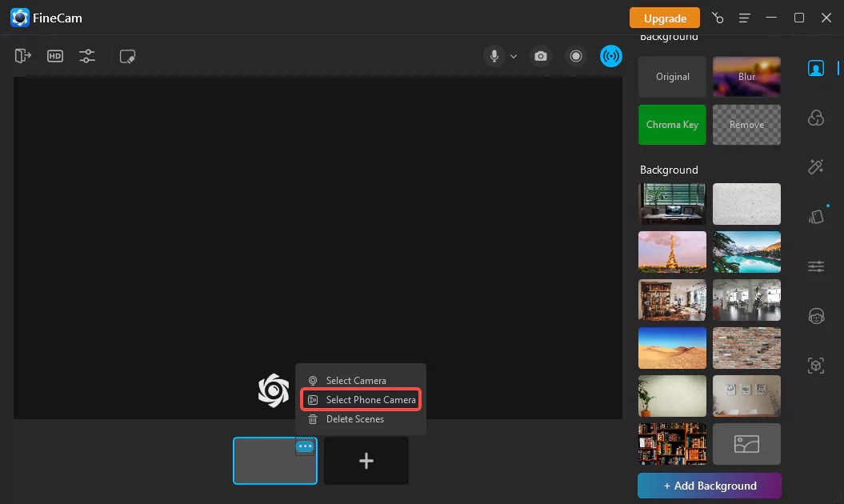
Task: Select the HD resolution icon in the toolbar
Action: tap(55, 56)
